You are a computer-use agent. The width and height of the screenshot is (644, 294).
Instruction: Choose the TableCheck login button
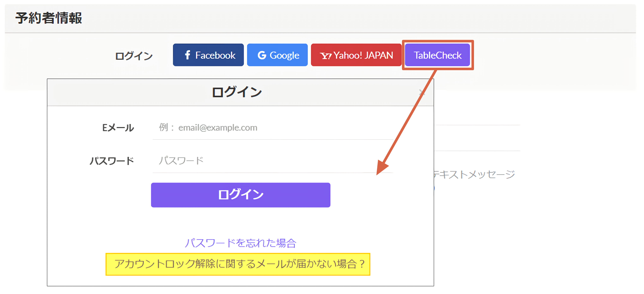pos(437,55)
